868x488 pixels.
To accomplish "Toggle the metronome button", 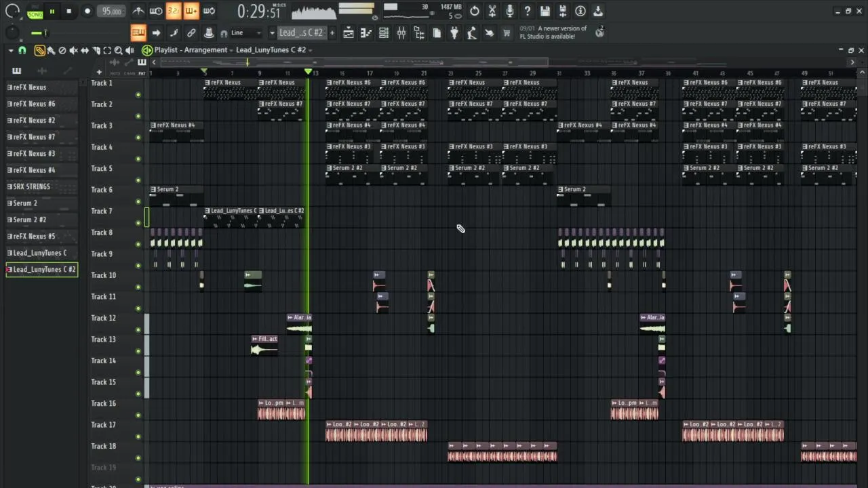I will [x=138, y=11].
